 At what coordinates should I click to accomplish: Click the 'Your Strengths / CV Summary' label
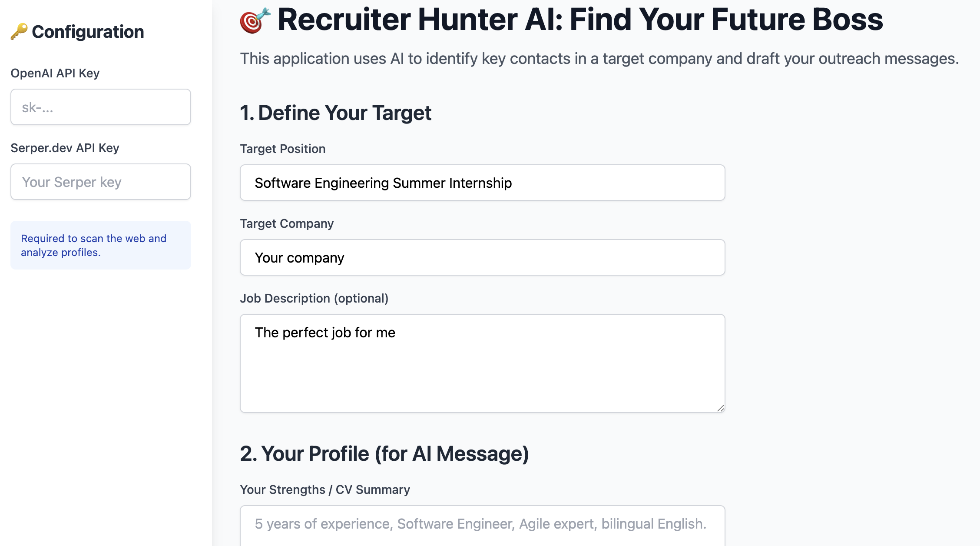(x=324, y=489)
